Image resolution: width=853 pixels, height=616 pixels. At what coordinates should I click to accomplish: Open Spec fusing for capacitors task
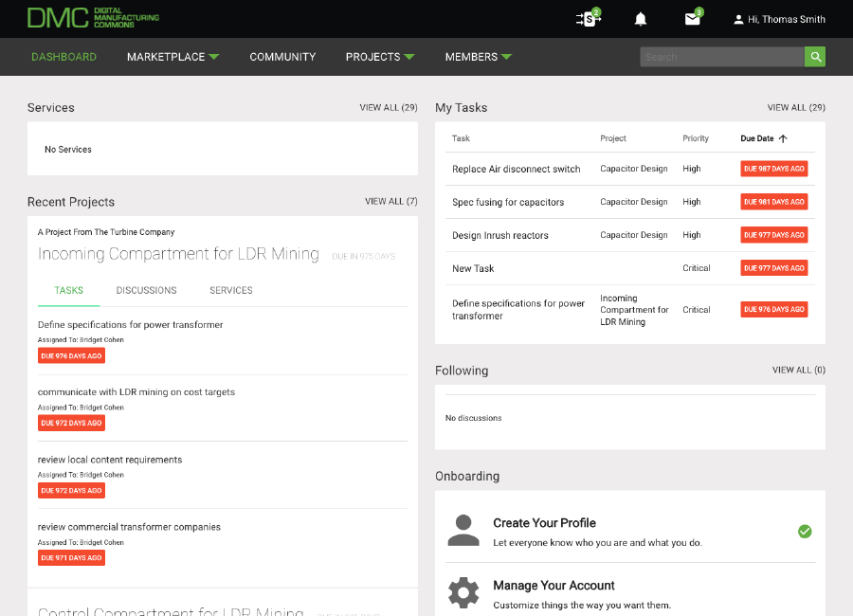coord(508,203)
